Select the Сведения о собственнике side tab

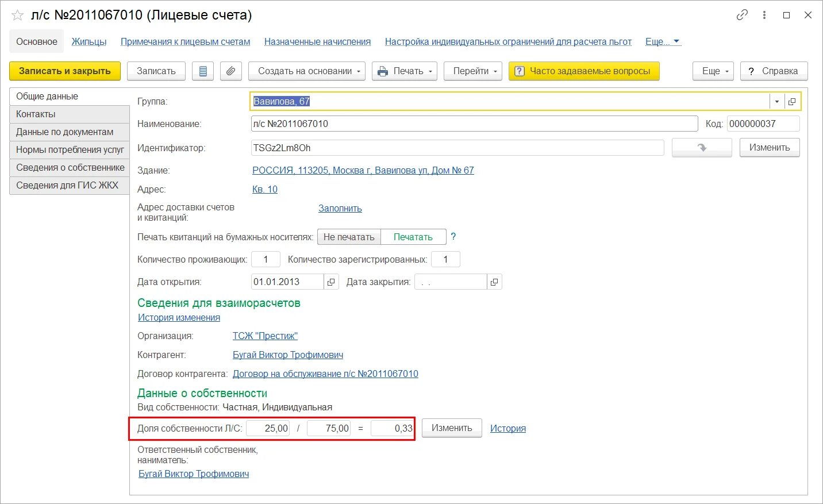[70, 168]
